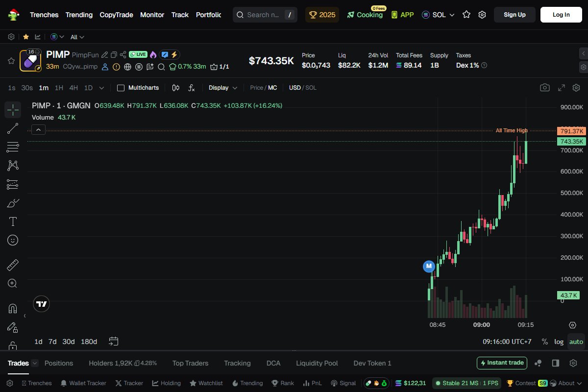Enable Instant trade

[502, 363]
